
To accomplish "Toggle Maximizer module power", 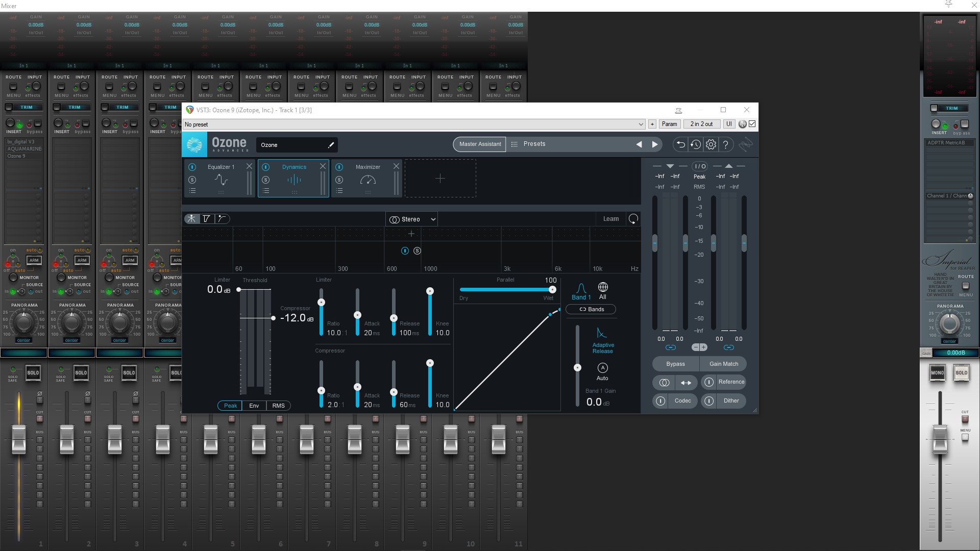I will coord(339,167).
